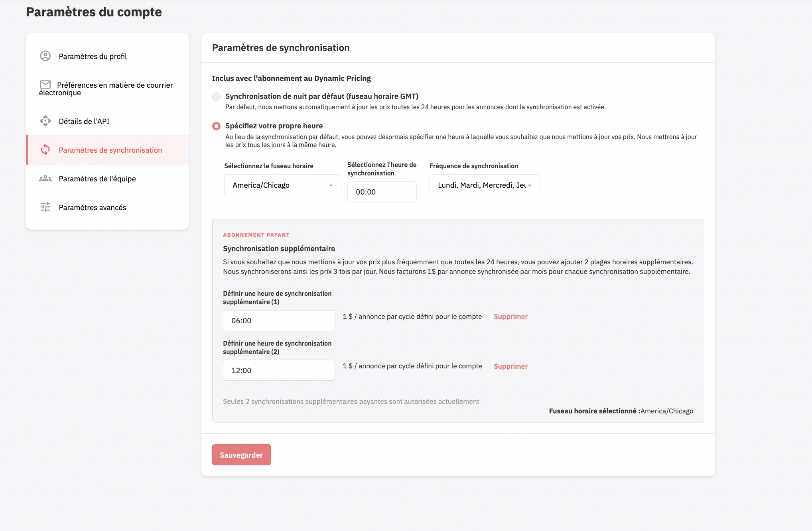Click 'Synchronisation supplémentaire' heading
Screen dimensions: 812x531
(279, 248)
